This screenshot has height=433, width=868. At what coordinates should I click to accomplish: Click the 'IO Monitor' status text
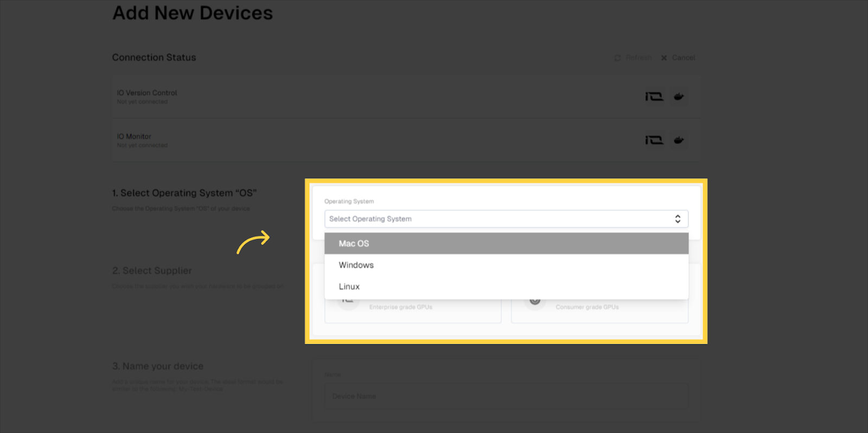coord(134,137)
